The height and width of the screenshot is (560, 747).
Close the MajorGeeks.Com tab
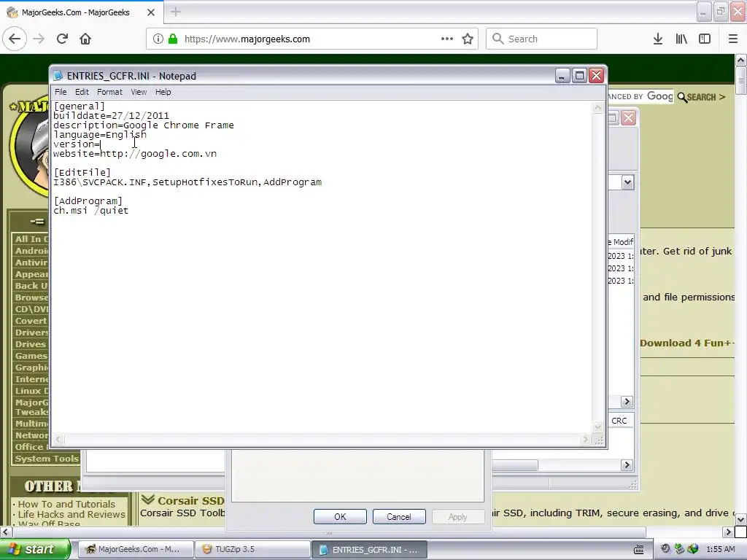coord(151,12)
